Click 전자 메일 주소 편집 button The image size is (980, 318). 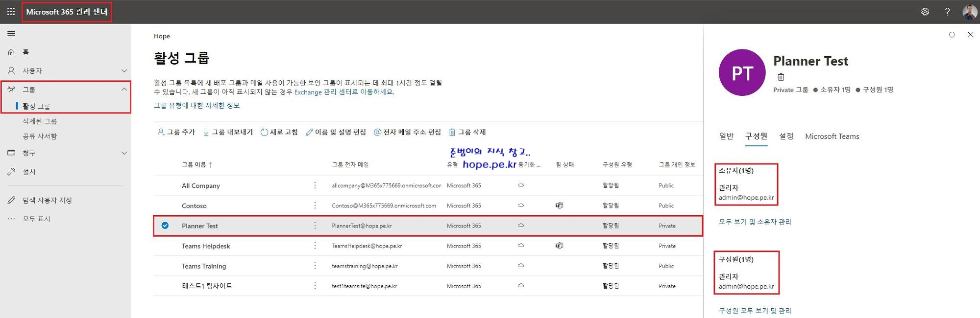[407, 132]
